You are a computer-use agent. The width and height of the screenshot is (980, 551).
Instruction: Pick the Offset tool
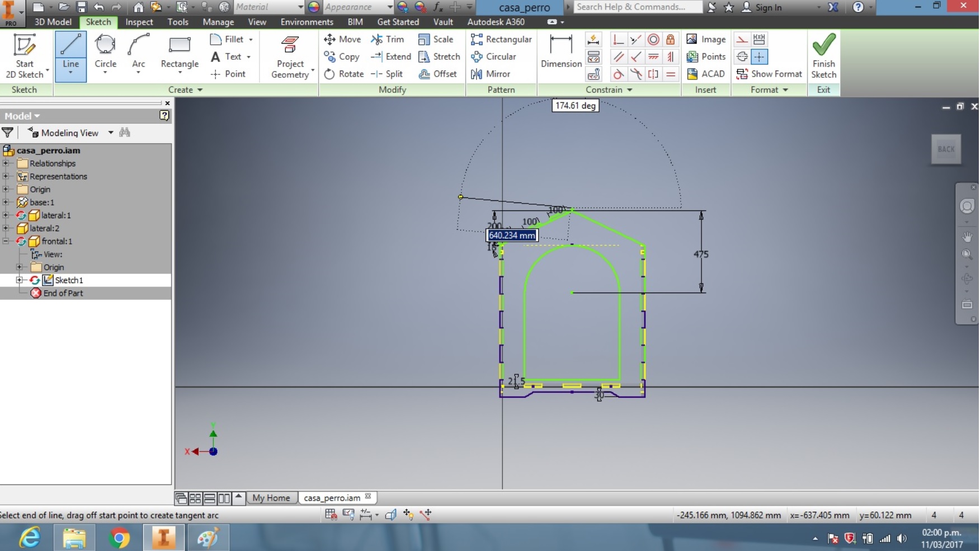click(x=438, y=74)
